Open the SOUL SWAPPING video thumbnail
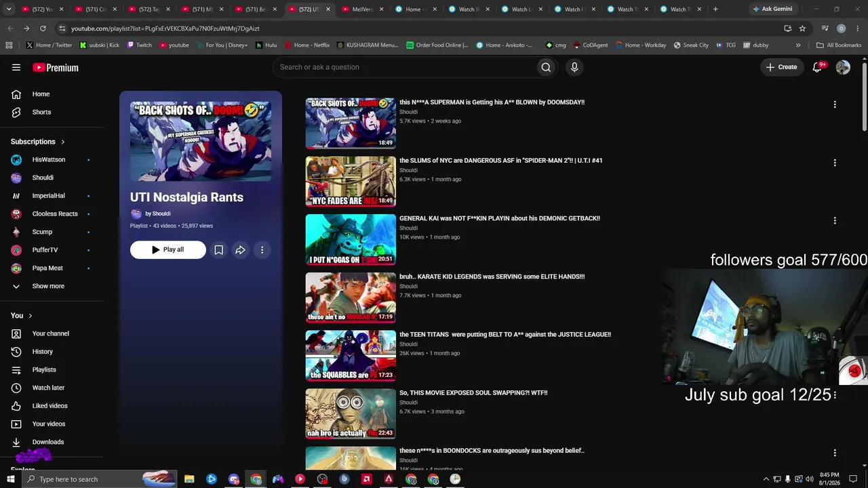Screen dimensions: 868x488 [351, 413]
